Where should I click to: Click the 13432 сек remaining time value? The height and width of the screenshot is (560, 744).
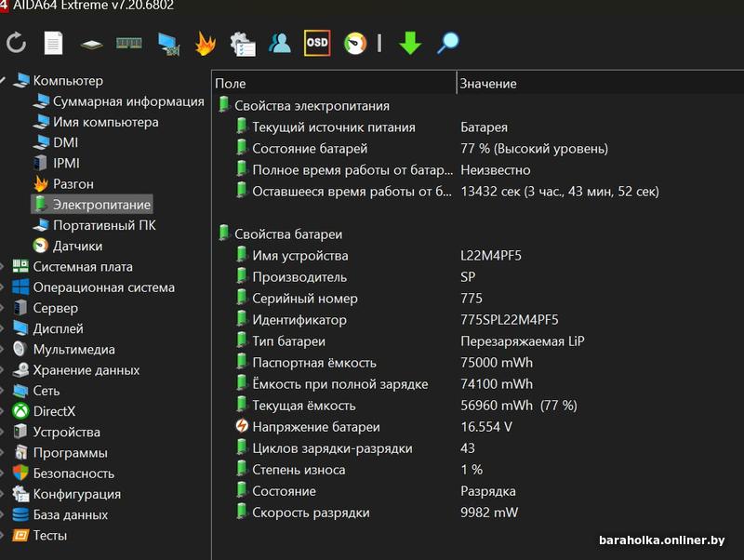tap(560, 192)
